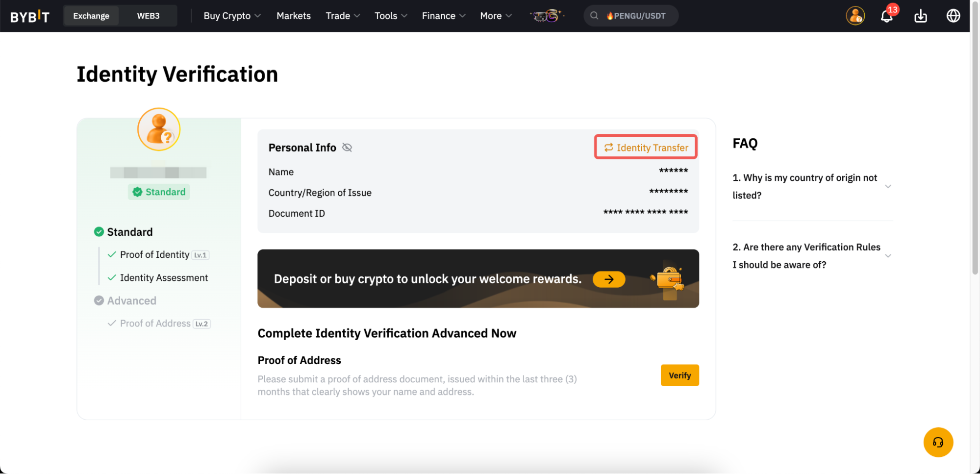Click the yellow arrow on rewards banner
The height and width of the screenshot is (474, 980).
(x=608, y=279)
